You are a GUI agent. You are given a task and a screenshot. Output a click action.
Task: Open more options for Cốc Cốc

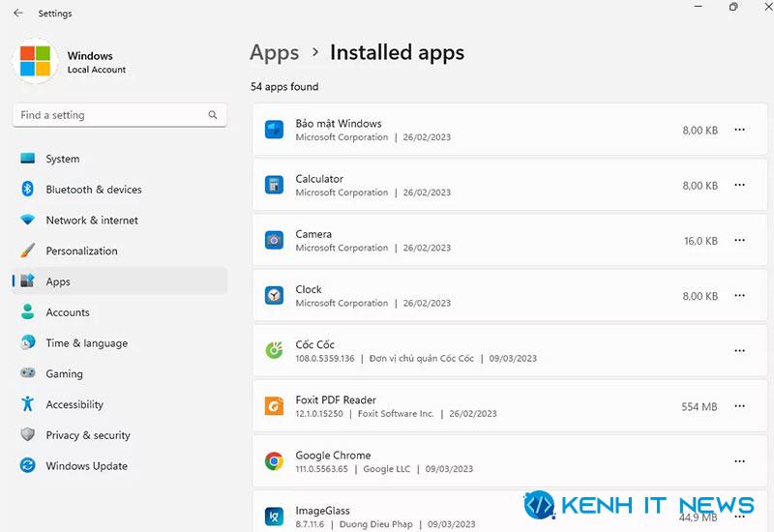pos(739,351)
